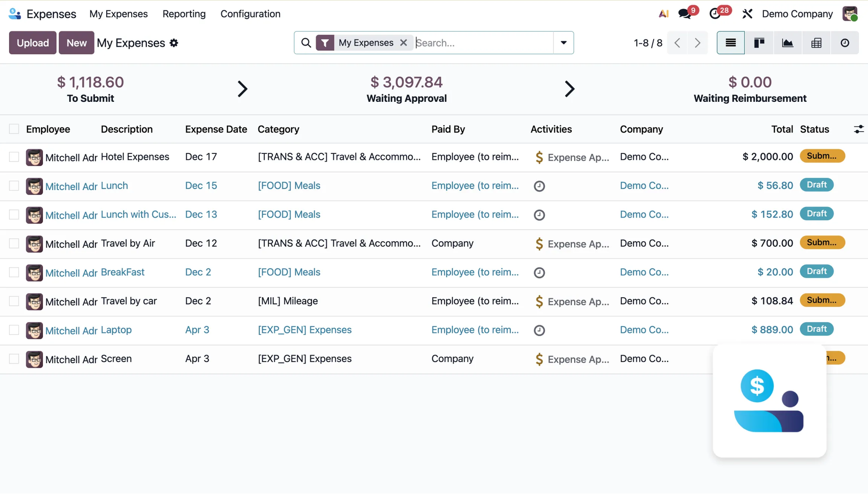The height and width of the screenshot is (494, 868).
Task: Click the New button
Action: 76,43
